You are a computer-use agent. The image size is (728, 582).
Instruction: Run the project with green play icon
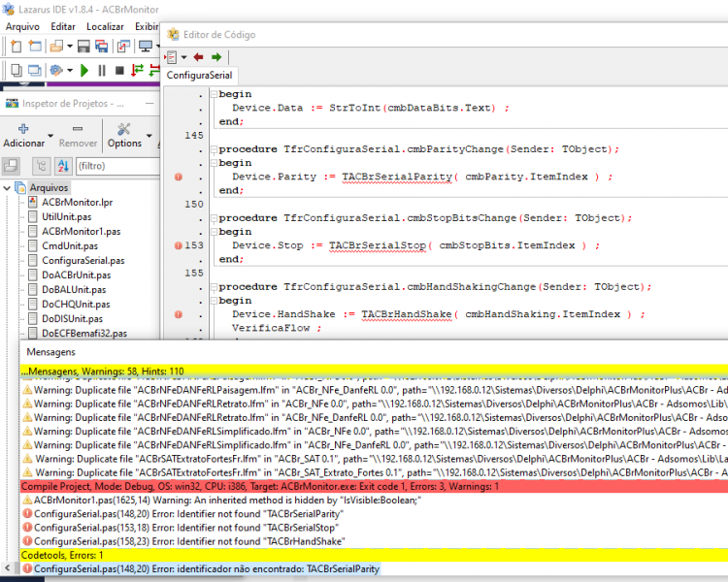coord(84,70)
